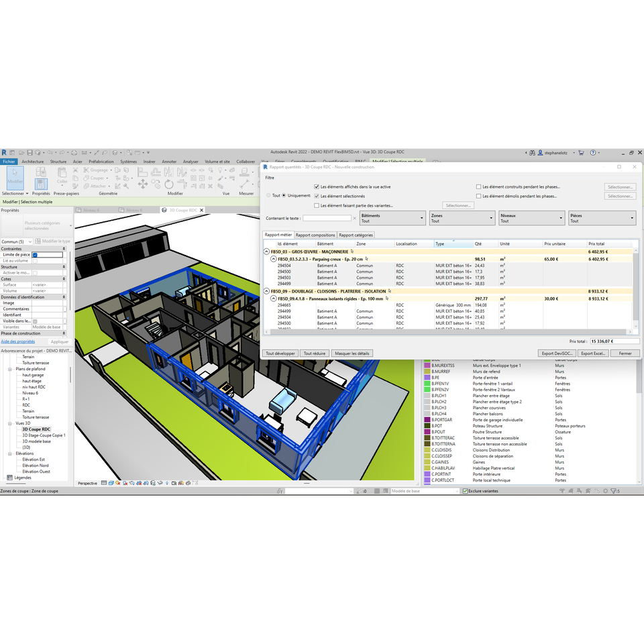Click the Modifier le type icon
Image resolution: width=644 pixels, height=644 pixels.
click(x=38, y=241)
